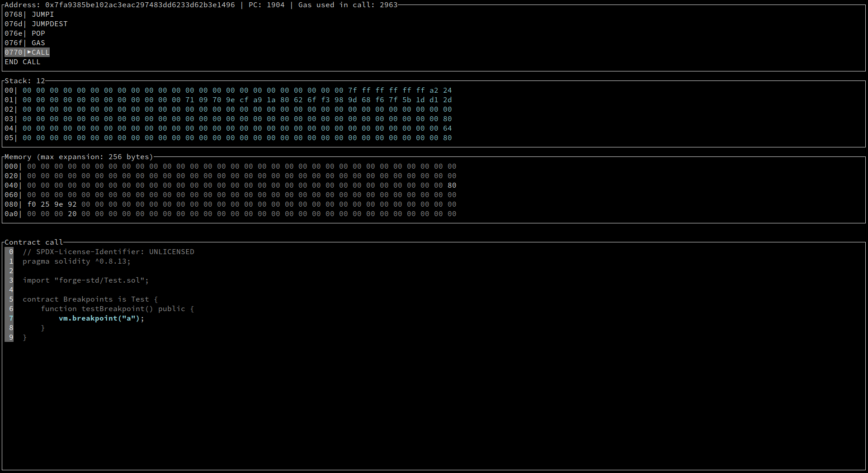
Task: Select the JUMPI opcode at 0768
Action: (42, 14)
